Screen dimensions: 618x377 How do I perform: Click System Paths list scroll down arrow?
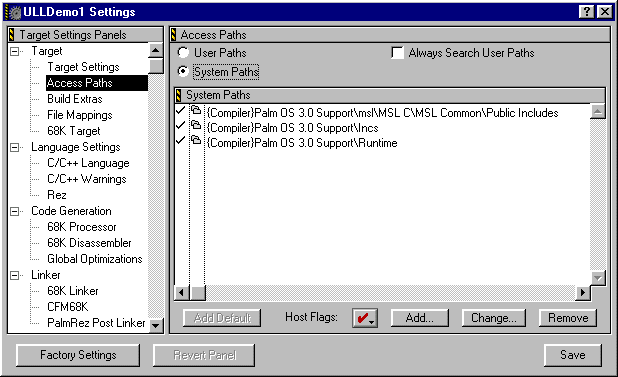[598, 278]
